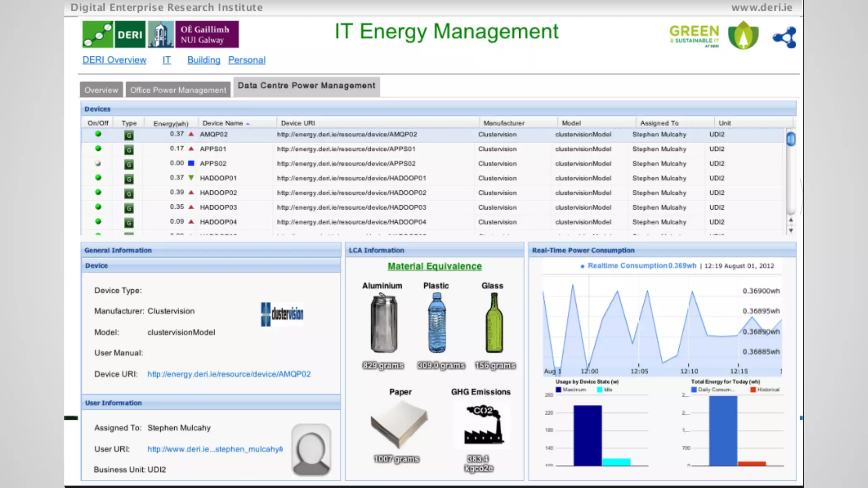868x488 pixels.
Task: Toggle the on/off status dot for HADOOP04
Action: click(98, 222)
